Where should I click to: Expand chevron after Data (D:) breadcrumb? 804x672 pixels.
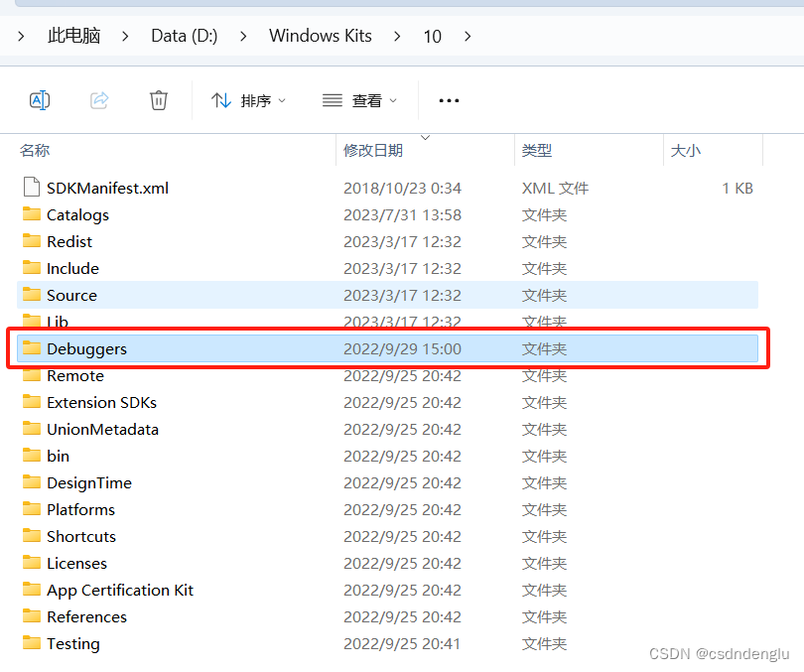pyautogui.click(x=243, y=37)
